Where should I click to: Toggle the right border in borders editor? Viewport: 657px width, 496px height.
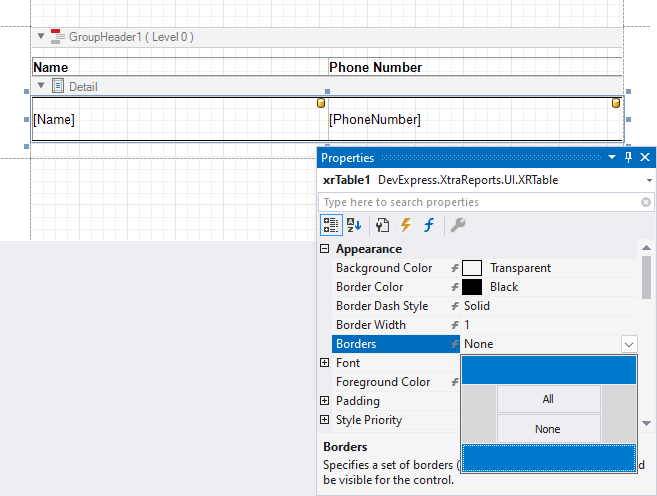619,414
